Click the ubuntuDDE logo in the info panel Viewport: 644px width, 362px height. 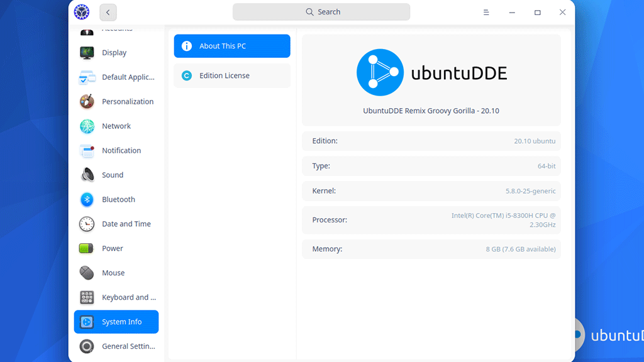tap(380, 72)
